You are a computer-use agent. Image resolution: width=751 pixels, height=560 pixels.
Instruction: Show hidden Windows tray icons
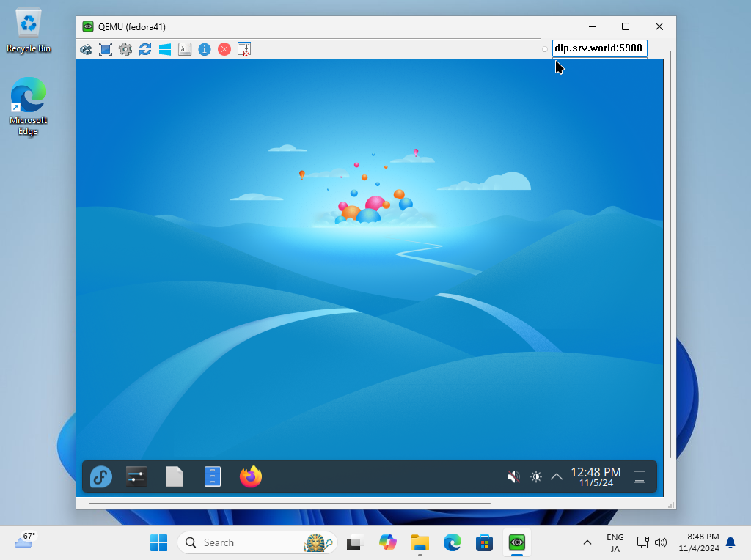point(587,542)
